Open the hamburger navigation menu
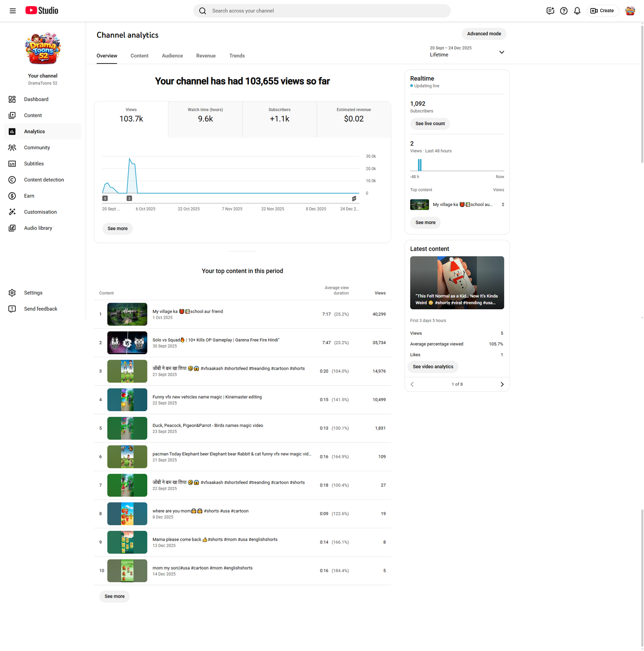 pyautogui.click(x=12, y=11)
